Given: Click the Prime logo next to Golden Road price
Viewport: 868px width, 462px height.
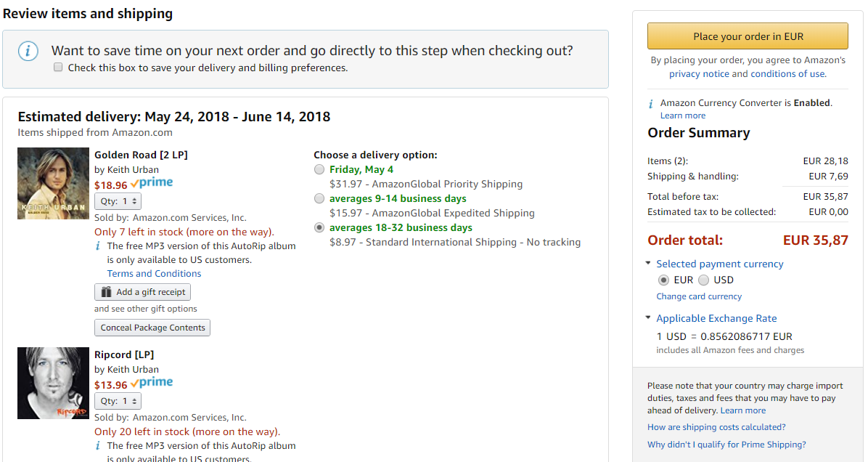Looking at the screenshot, I should (x=152, y=183).
